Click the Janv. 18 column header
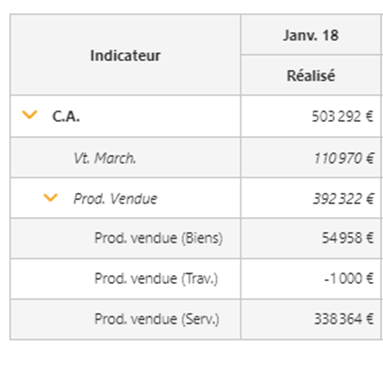This screenshot has width=383, height=370. click(311, 35)
